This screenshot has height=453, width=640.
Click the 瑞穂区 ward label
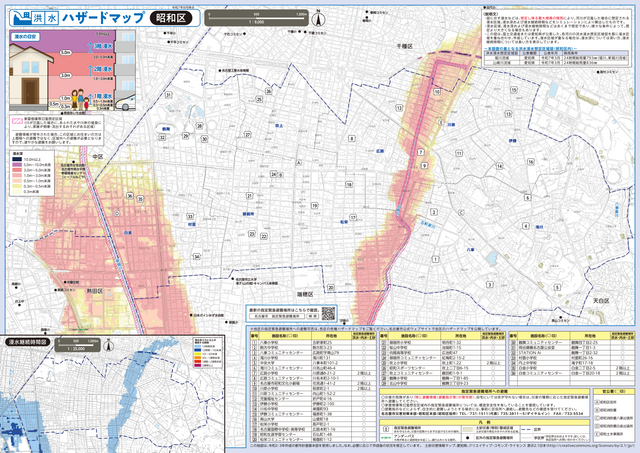pos(304,294)
